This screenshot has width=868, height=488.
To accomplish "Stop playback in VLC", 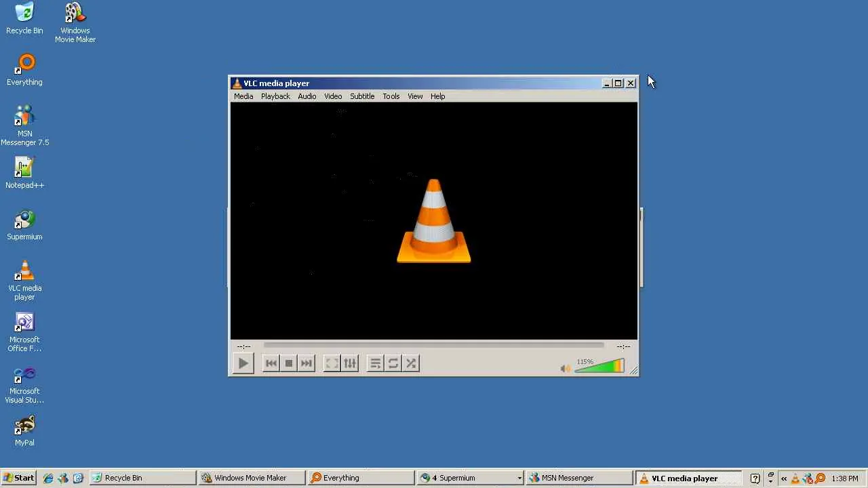I will pos(289,363).
